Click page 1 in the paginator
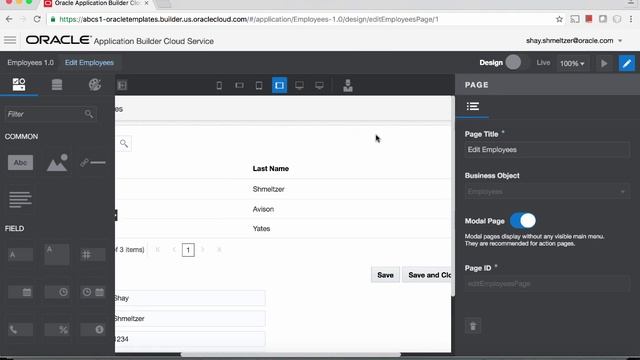 (188, 250)
